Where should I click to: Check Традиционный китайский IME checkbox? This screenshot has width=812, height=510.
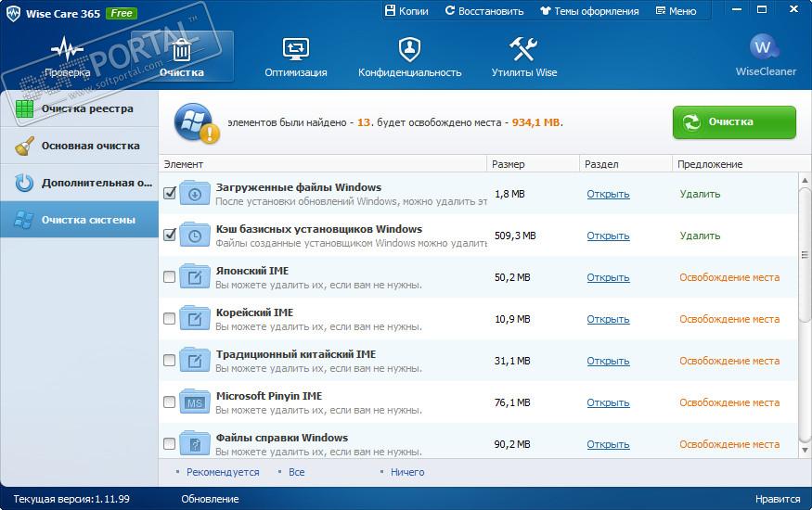(x=169, y=360)
